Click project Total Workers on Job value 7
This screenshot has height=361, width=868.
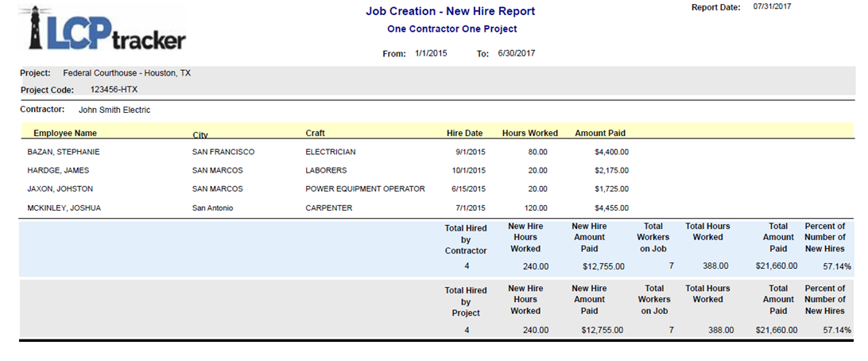click(671, 330)
